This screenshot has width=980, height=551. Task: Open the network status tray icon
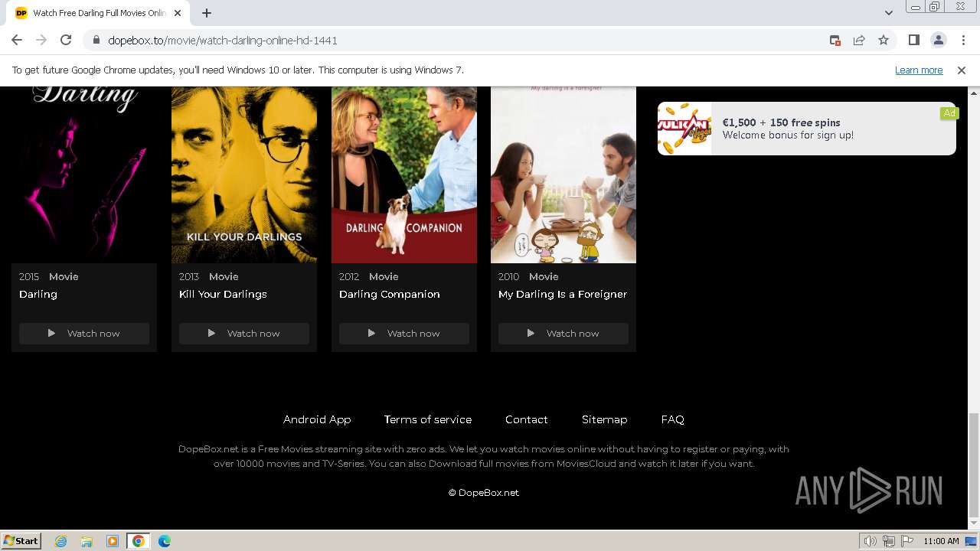(x=888, y=541)
